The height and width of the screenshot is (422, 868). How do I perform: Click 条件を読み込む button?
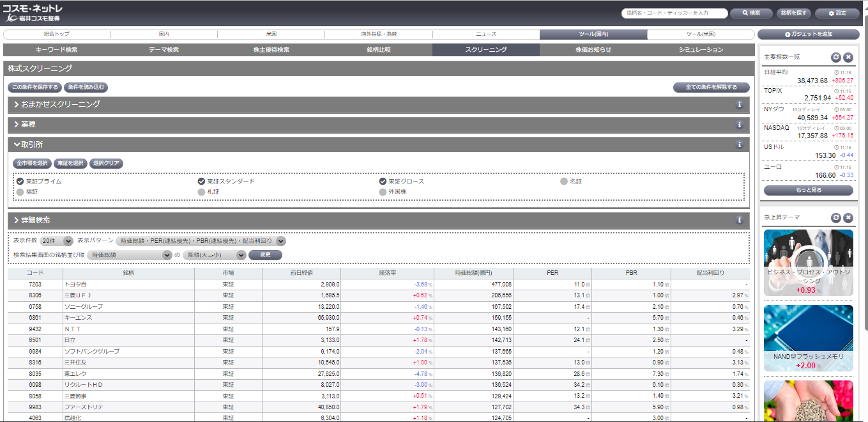(x=85, y=88)
